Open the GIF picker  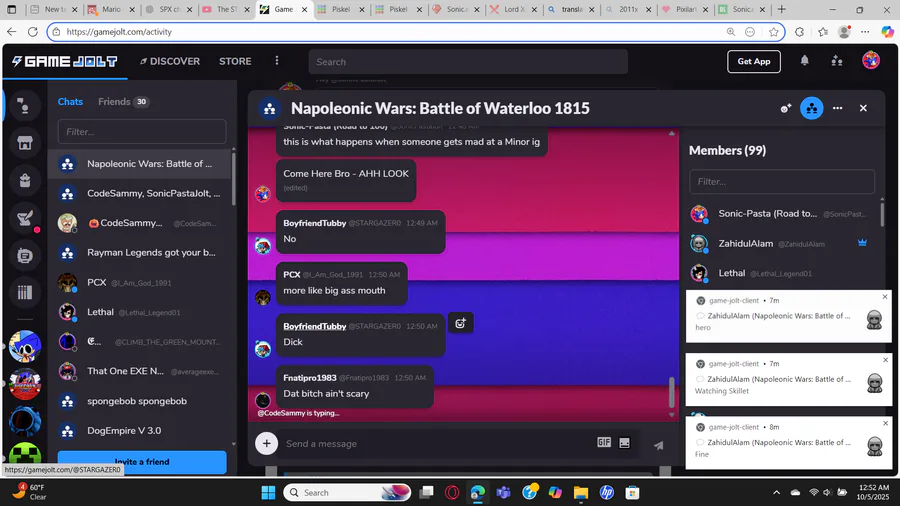click(x=604, y=442)
